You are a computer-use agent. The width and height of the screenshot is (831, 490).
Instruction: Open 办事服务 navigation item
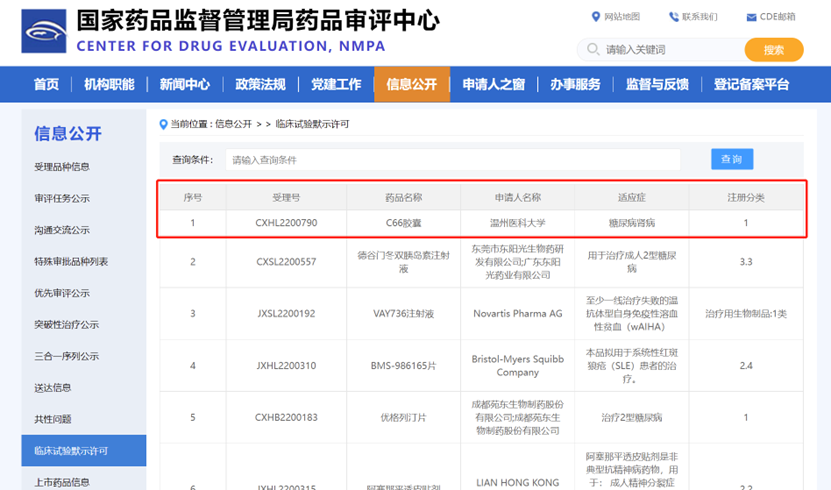click(x=575, y=84)
